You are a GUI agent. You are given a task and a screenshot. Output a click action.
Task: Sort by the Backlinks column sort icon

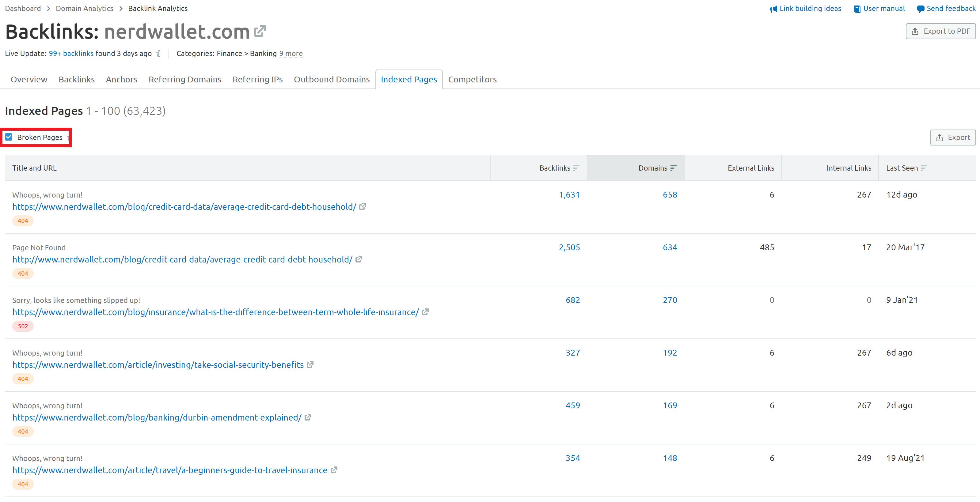coord(576,168)
